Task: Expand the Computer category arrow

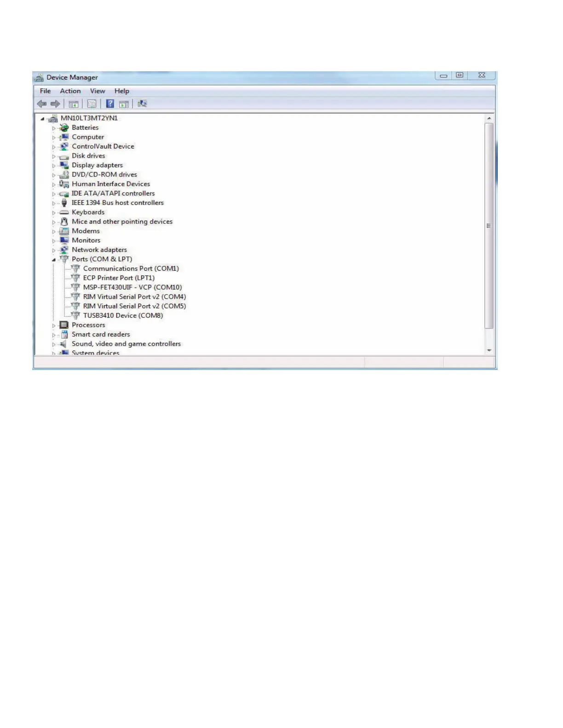Action: pyautogui.click(x=54, y=137)
